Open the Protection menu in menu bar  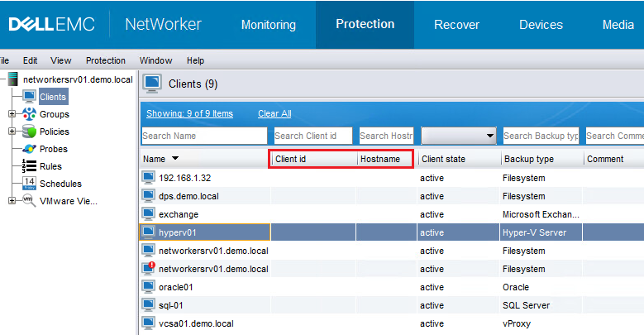click(x=106, y=60)
